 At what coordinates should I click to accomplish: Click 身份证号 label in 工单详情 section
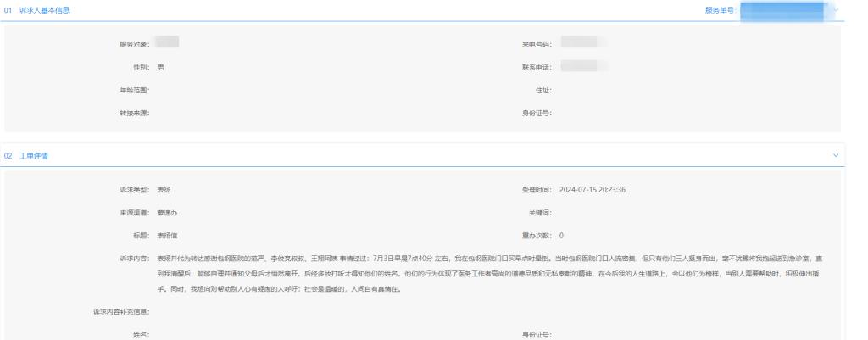537,335
